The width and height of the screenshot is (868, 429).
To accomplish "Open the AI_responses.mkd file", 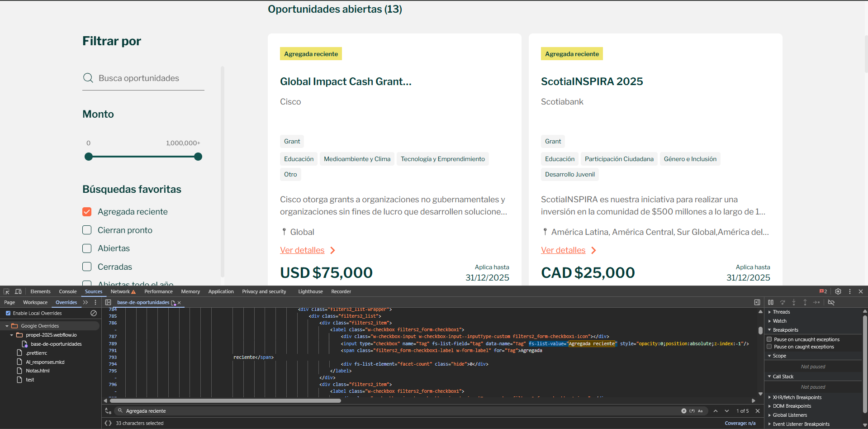I will pyautogui.click(x=45, y=362).
